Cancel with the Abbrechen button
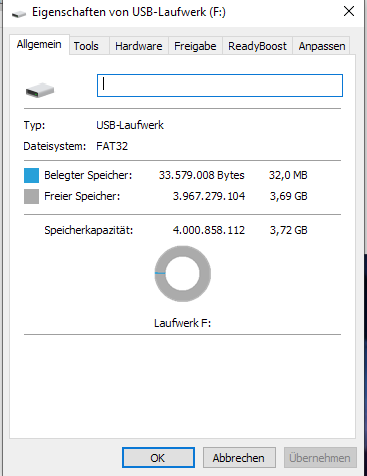This screenshot has width=367, height=476. pyautogui.click(x=239, y=458)
